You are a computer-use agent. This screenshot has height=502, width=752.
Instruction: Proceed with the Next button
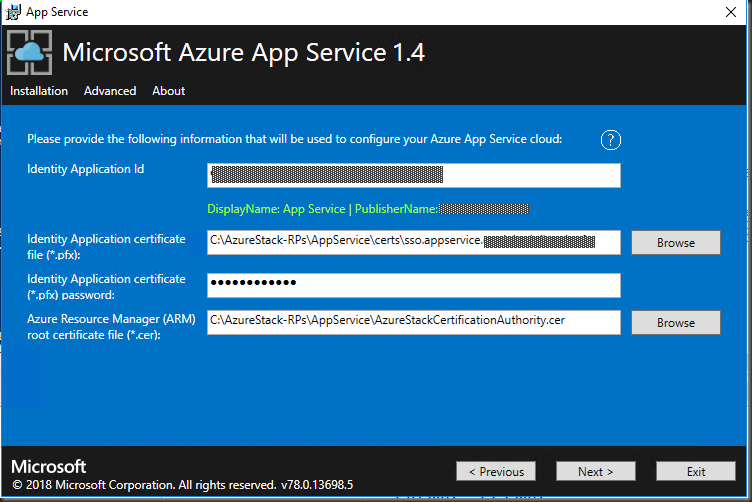[596, 471]
